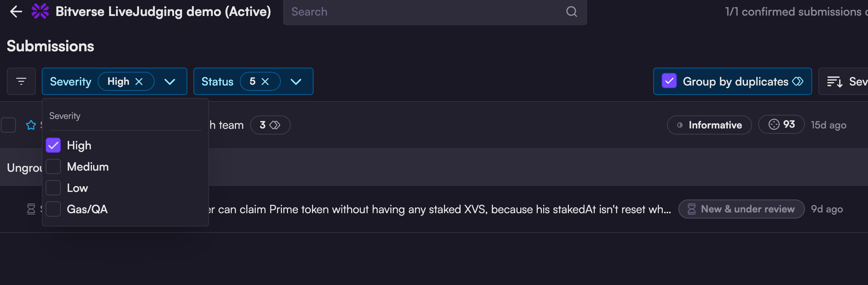Image resolution: width=868 pixels, height=285 pixels.
Task: Click the sort order icon
Action: pyautogui.click(x=835, y=82)
